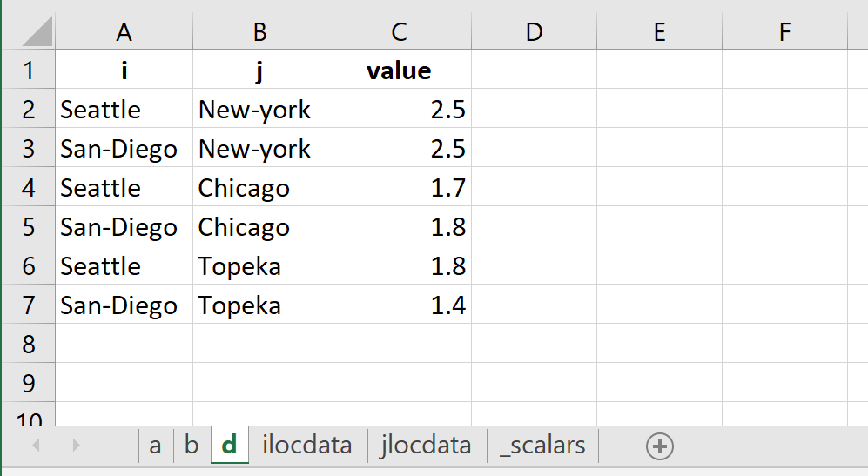Select cell C7 with value 1.4
Viewport: 868px width, 476px height.
[399, 305]
